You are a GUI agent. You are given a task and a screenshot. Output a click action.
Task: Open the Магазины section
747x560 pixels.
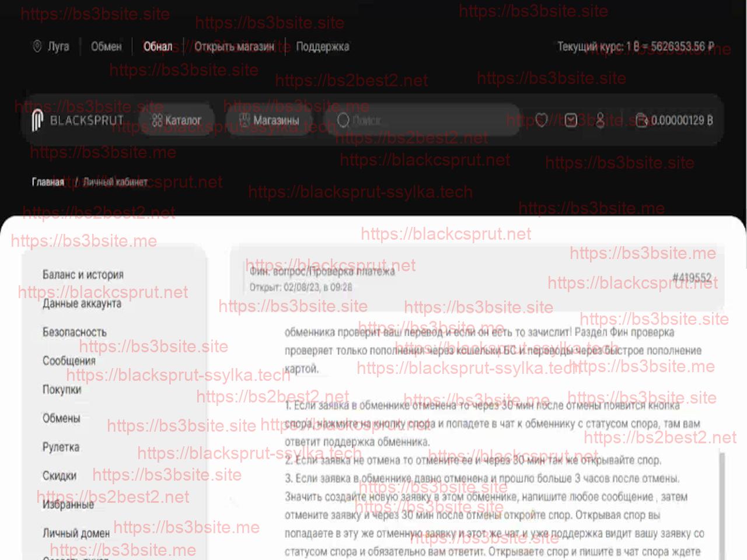(270, 120)
